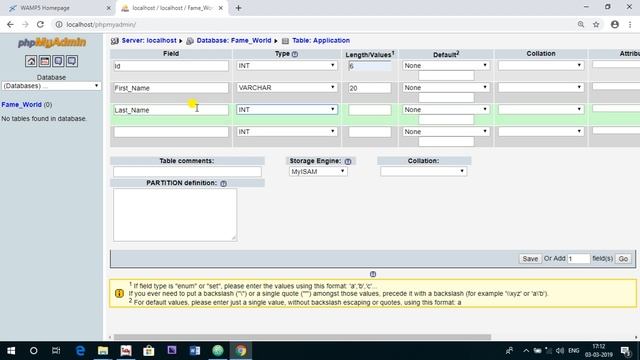Click the Go button

pos(623,259)
